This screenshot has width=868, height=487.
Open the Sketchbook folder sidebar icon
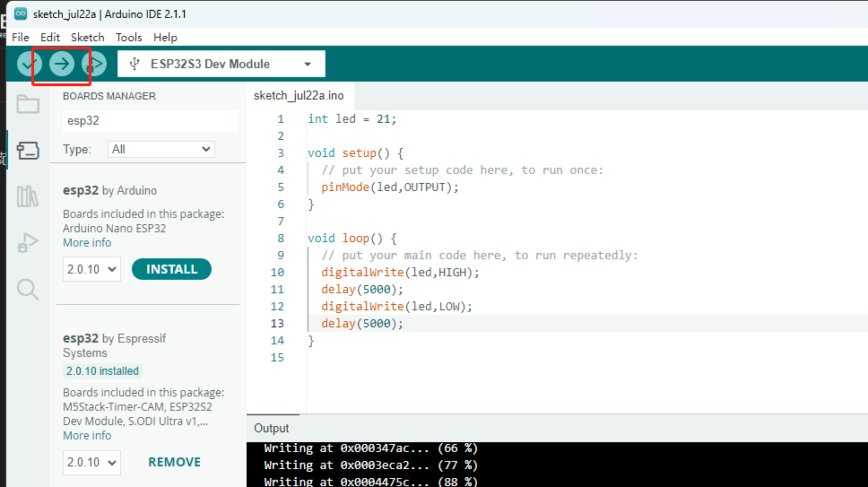pyautogui.click(x=28, y=104)
